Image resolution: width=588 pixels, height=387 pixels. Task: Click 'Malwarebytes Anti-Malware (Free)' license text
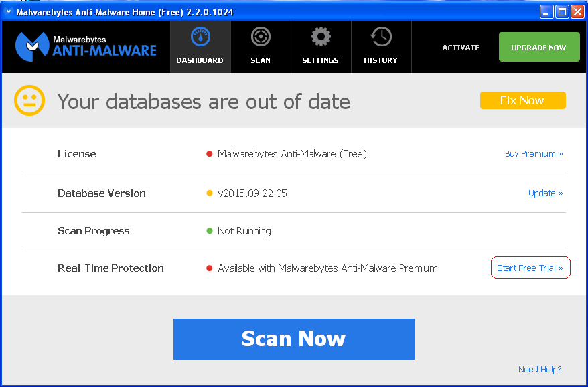(292, 154)
